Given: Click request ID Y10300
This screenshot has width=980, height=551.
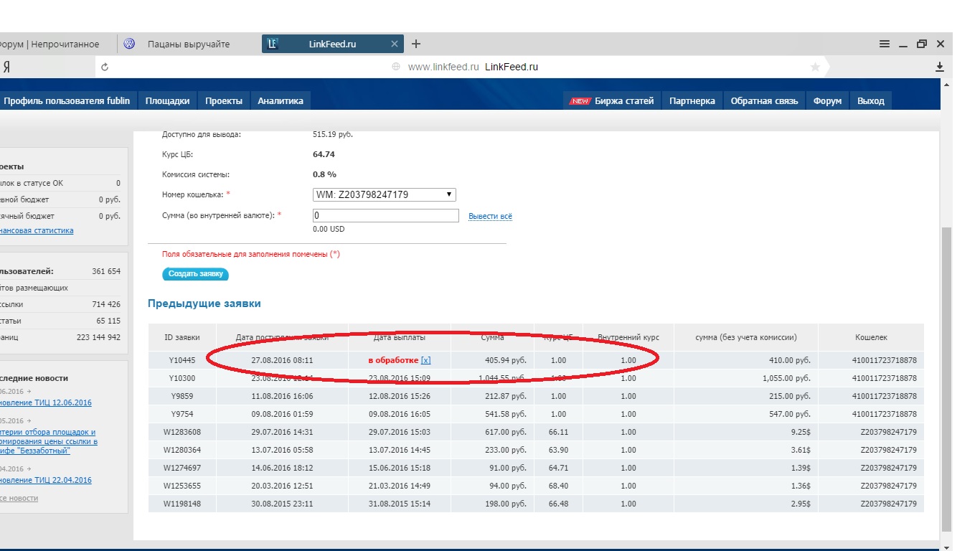Looking at the screenshot, I should [182, 378].
